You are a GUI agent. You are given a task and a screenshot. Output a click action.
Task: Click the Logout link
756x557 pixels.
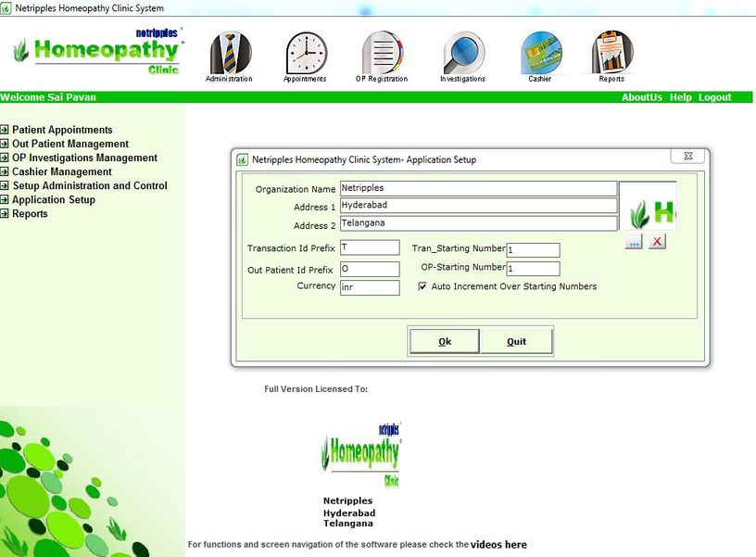point(715,97)
